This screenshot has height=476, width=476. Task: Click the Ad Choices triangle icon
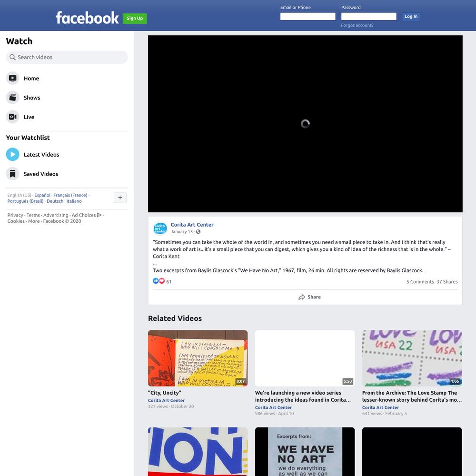99,215
